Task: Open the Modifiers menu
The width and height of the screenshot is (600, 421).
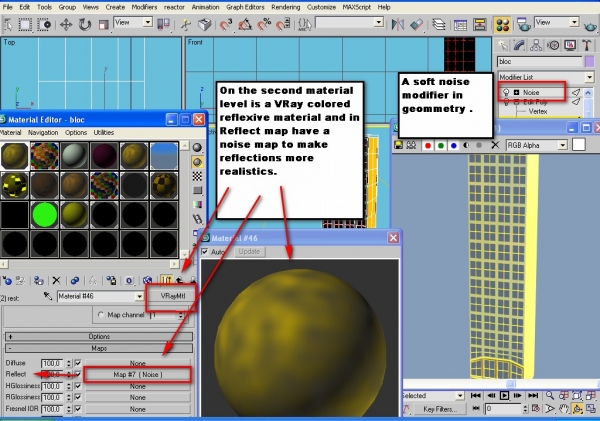Action: pyautogui.click(x=144, y=7)
